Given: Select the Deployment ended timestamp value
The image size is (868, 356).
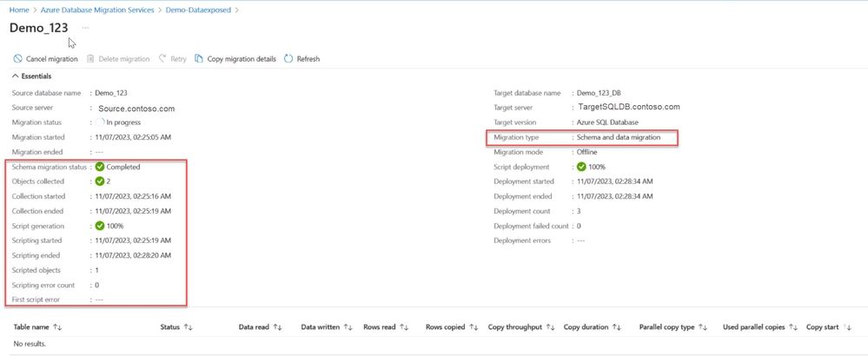Looking at the screenshot, I should (615, 196).
